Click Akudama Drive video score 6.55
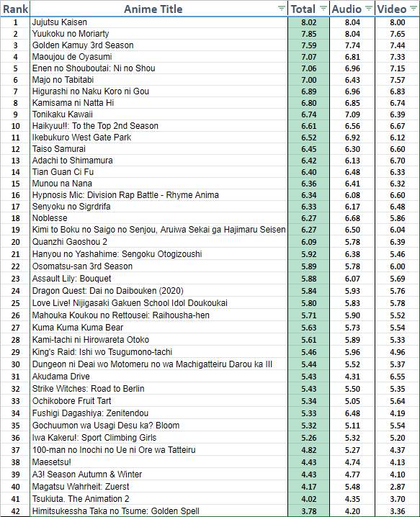This screenshot has height=517, width=420. coord(397,376)
